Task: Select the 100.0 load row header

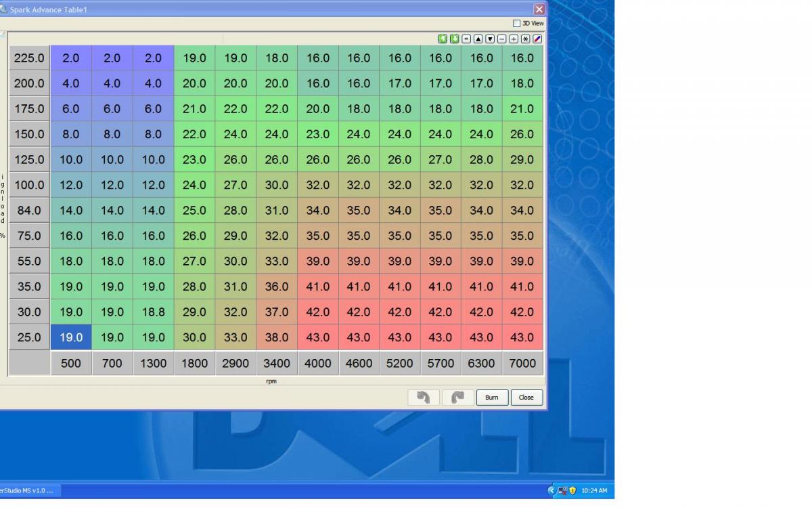Action: click(29, 185)
